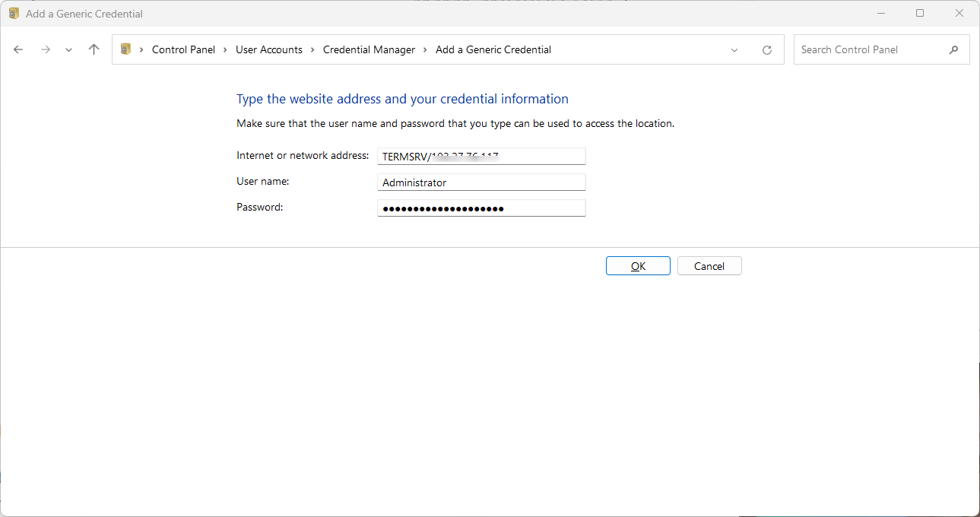Image resolution: width=980 pixels, height=517 pixels.
Task: Expand chevron after Control Panel breadcrumb
Action: pyautogui.click(x=226, y=49)
